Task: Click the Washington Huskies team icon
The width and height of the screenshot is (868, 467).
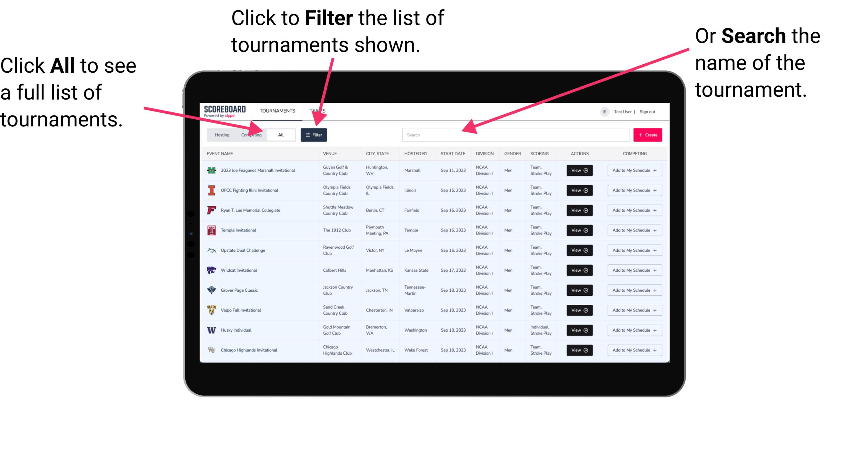Action: (x=212, y=330)
